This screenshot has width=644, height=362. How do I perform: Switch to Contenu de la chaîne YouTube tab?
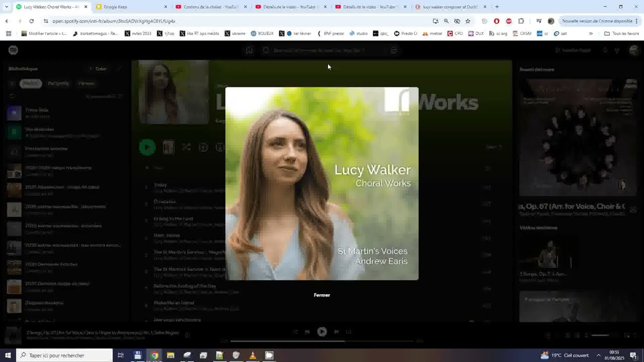(212, 7)
